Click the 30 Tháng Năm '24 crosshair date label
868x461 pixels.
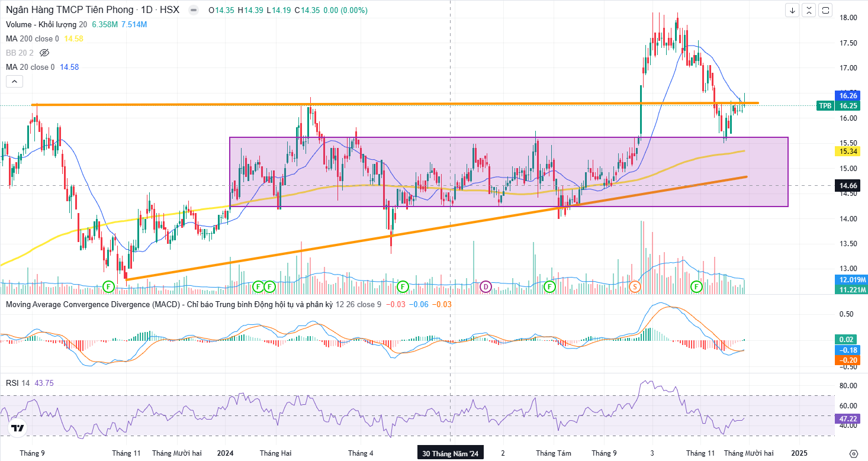point(450,453)
